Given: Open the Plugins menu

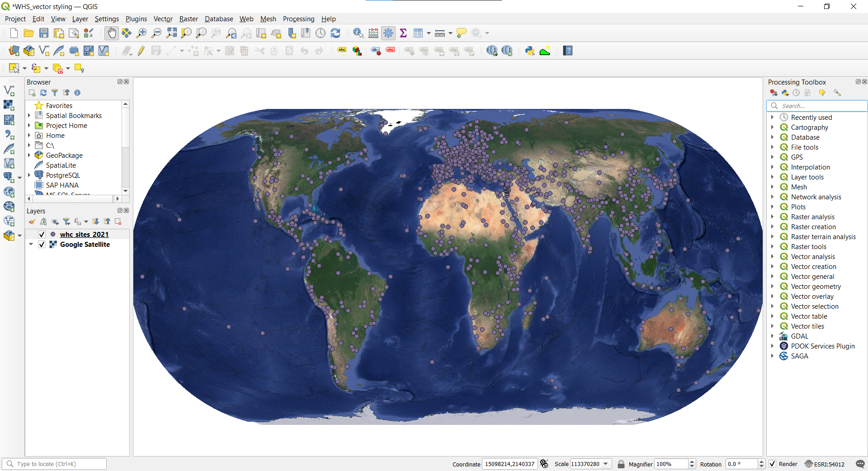Looking at the screenshot, I should click(x=136, y=19).
